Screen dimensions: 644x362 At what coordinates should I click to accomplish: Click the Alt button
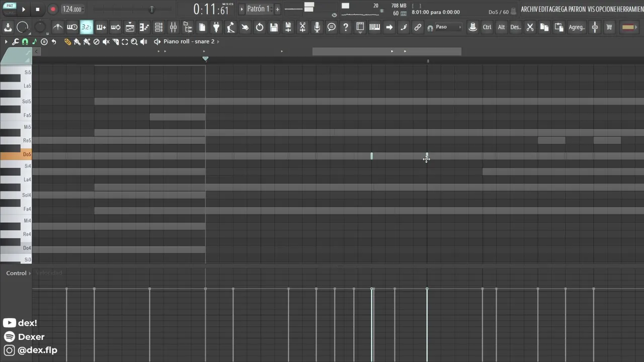[501, 27]
